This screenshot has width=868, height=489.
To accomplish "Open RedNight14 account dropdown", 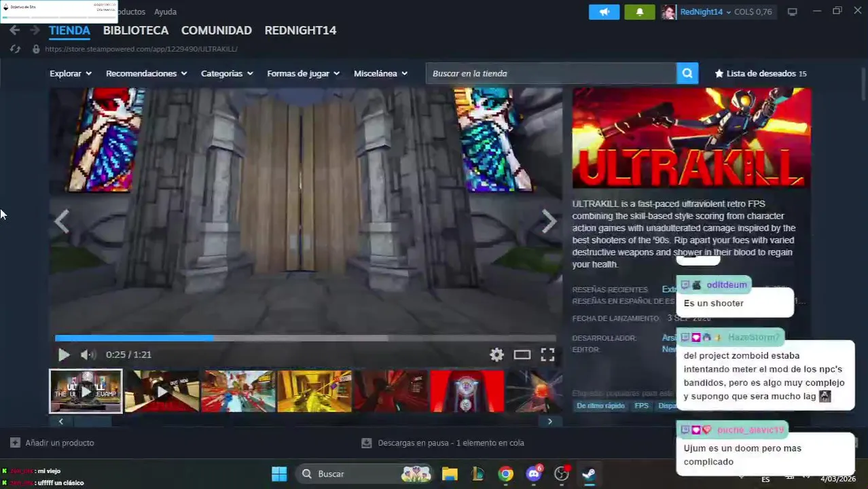I will pyautogui.click(x=706, y=12).
